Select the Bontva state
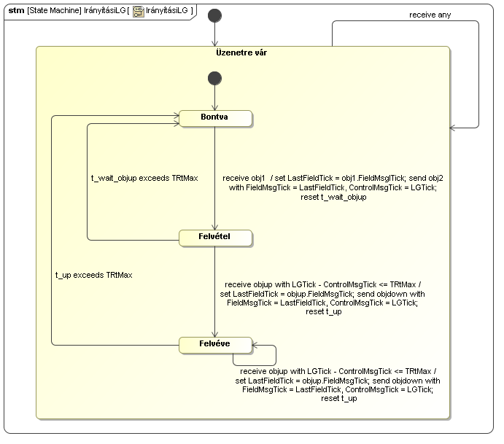 tap(215, 119)
